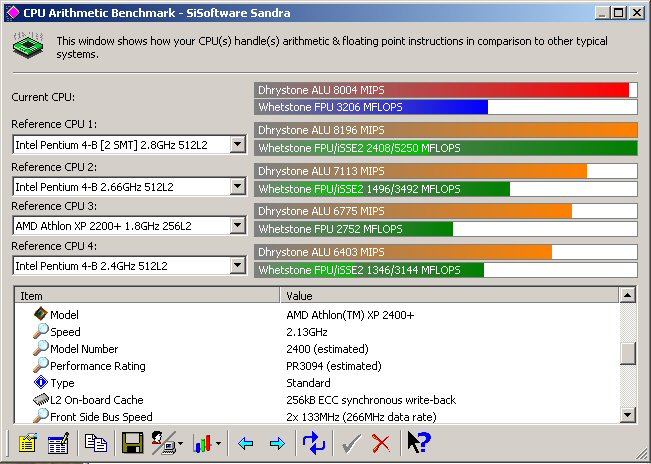Image resolution: width=651 pixels, height=464 pixels.
Task: Click the red Dhrystone ALU 8004 MIPS bar
Action: click(441, 89)
